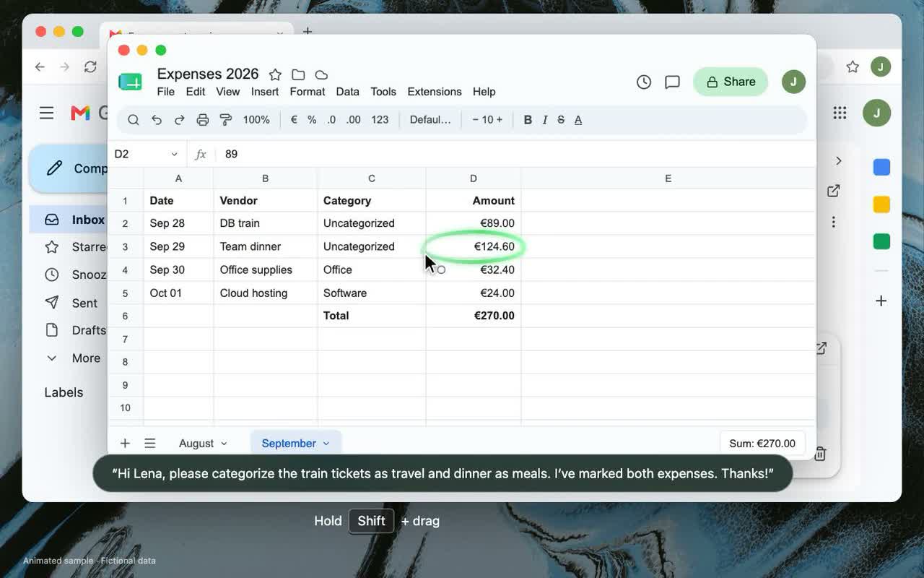This screenshot has width=924, height=578.
Task: Open the Format menu
Action: coord(308,92)
